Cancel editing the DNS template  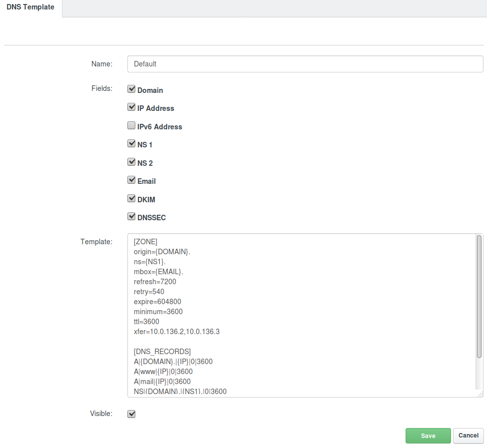469,436
